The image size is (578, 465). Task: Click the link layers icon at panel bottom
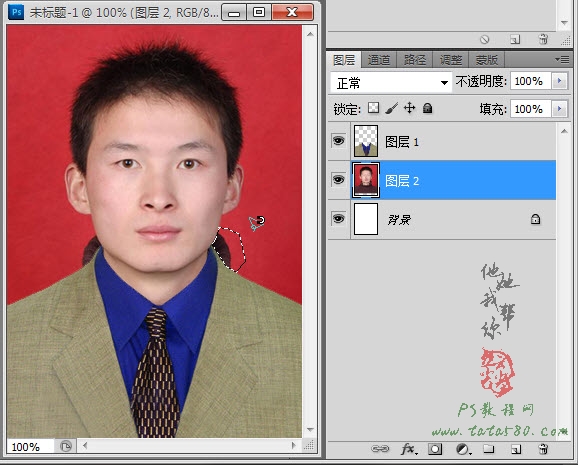point(380,449)
